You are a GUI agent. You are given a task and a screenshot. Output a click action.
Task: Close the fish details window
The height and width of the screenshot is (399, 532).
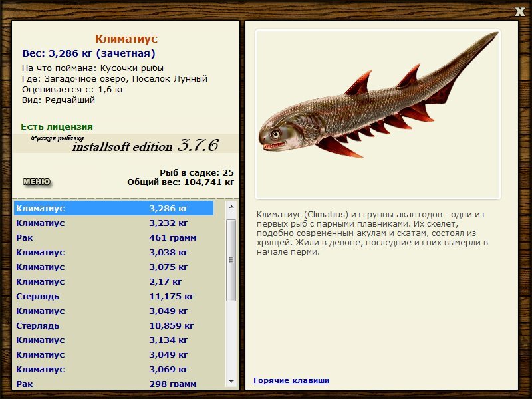(x=519, y=12)
